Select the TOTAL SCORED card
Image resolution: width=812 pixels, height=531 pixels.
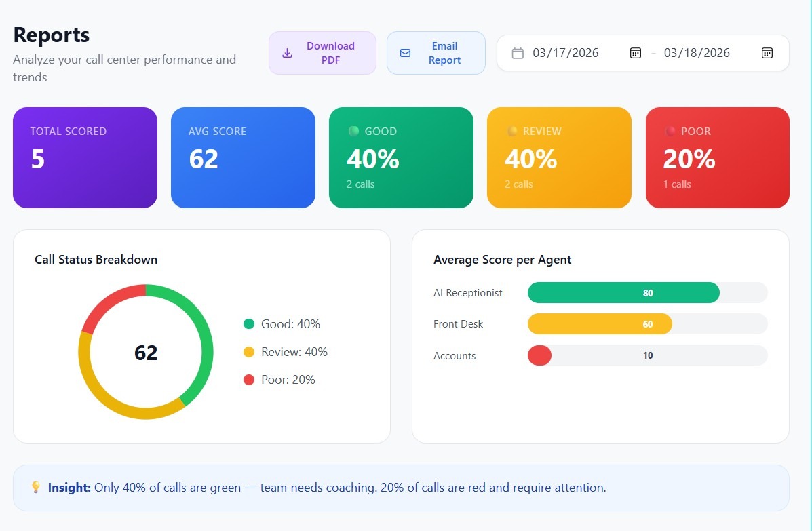(85, 157)
